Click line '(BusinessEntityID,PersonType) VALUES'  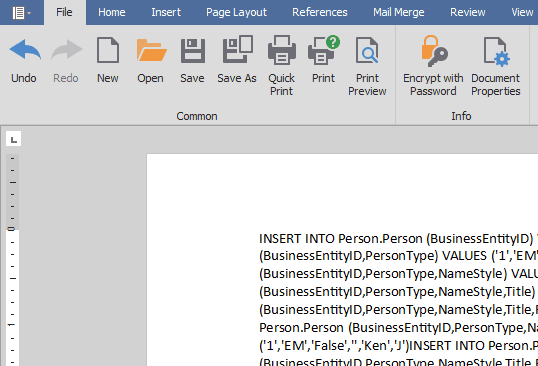pyautogui.click(x=398, y=256)
